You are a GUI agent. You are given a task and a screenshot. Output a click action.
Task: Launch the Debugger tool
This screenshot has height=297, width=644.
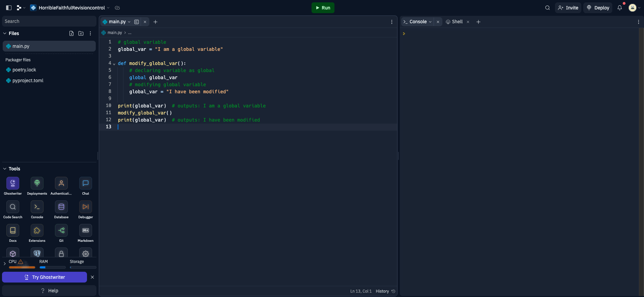(x=86, y=207)
